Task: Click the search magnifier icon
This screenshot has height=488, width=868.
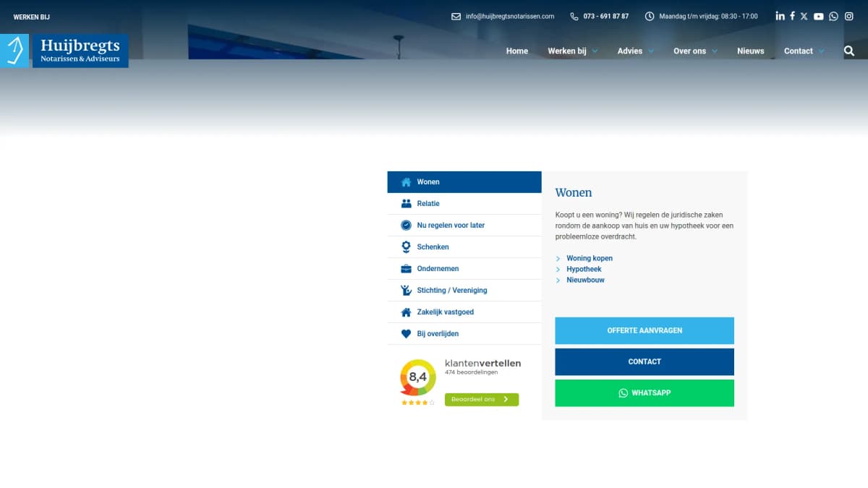Action: tap(849, 51)
